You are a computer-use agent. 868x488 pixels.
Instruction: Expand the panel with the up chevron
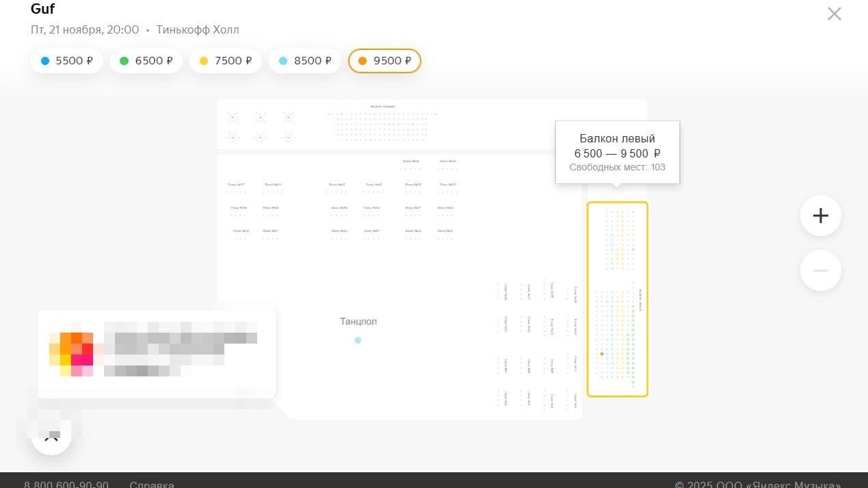click(x=51, y=438)
